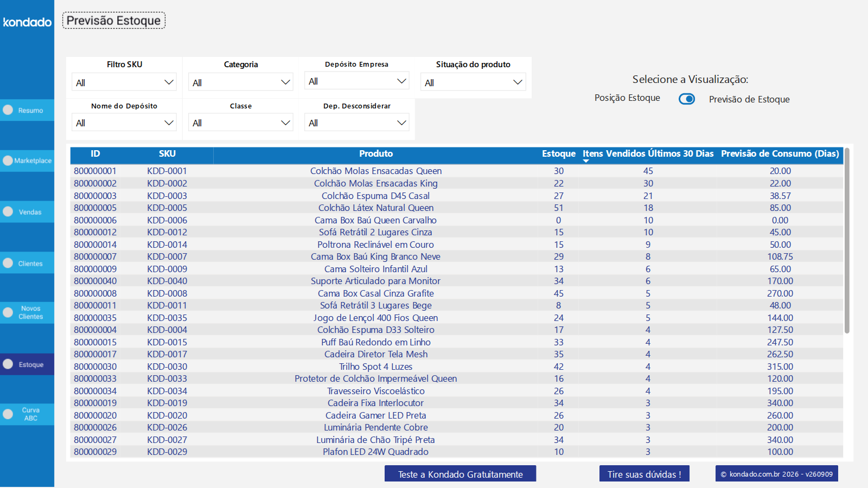Open the Clientes page
The image size is (868, 488).
pos(27,263)
